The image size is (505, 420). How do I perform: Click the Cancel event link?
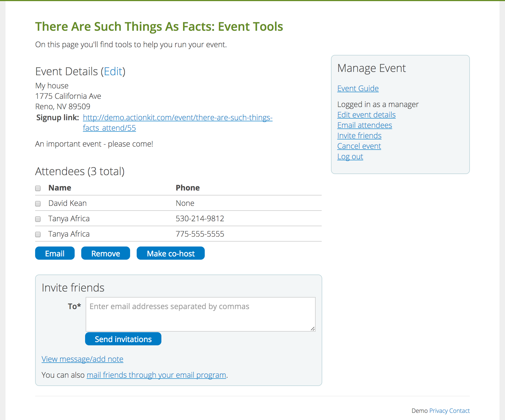(x=359, y=146)
